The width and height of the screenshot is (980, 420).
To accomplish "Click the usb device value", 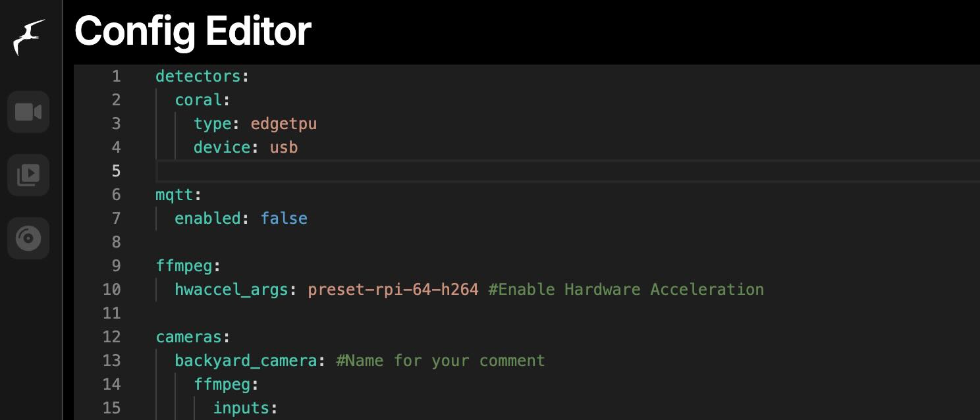I will [x=284, y=147].
